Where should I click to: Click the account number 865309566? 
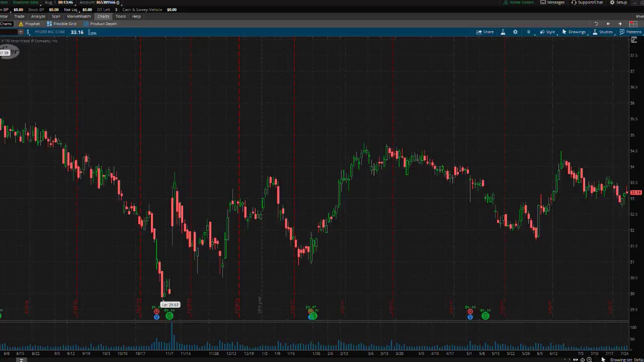[106, 3]
